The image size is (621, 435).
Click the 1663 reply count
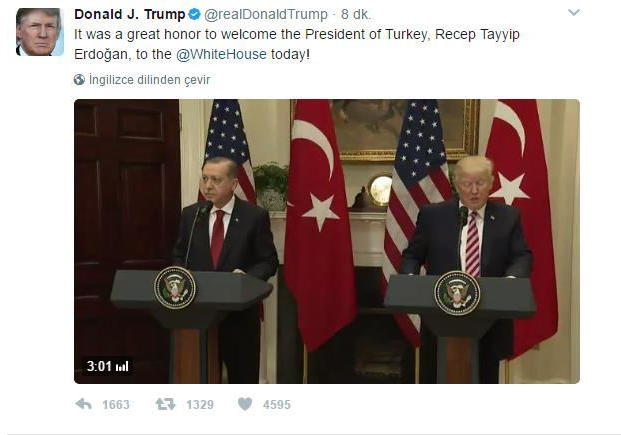116,404
